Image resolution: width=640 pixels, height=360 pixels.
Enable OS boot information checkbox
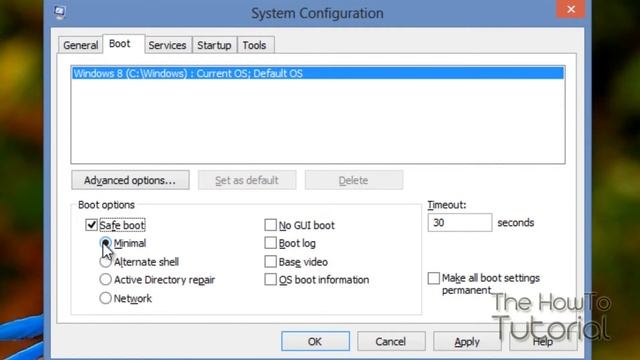pyautogui.click(x=270, y=280)
